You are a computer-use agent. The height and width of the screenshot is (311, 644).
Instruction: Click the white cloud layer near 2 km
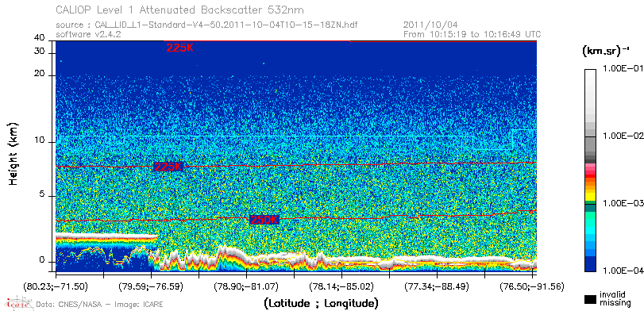point(106,236)
